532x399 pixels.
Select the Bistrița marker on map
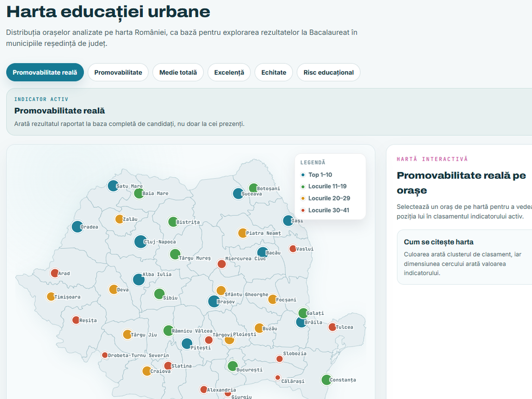coord(173,222)
